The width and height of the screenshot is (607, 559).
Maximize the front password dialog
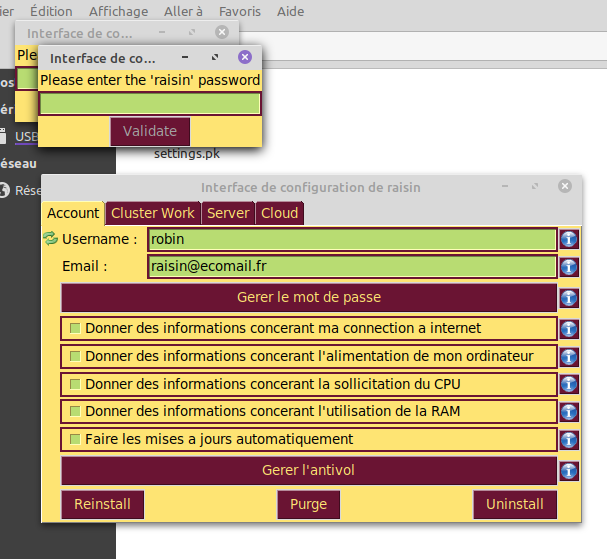click(x=215, y=57)
